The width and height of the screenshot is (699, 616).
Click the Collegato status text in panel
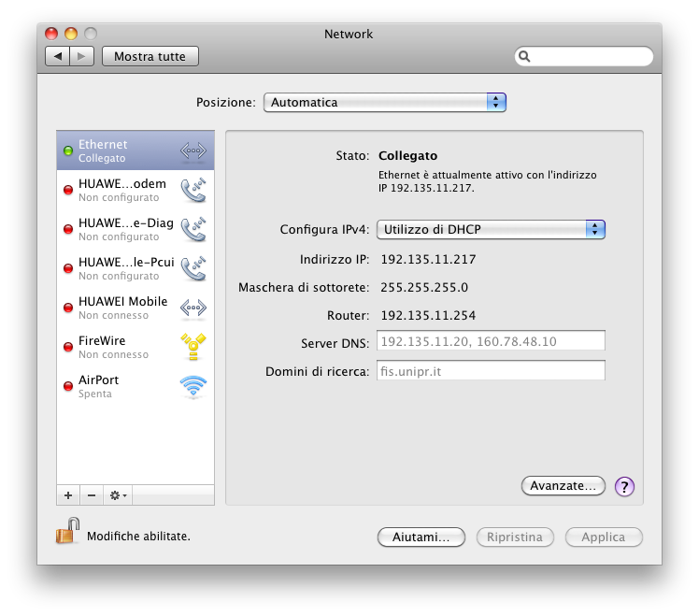tap(407, 156)
